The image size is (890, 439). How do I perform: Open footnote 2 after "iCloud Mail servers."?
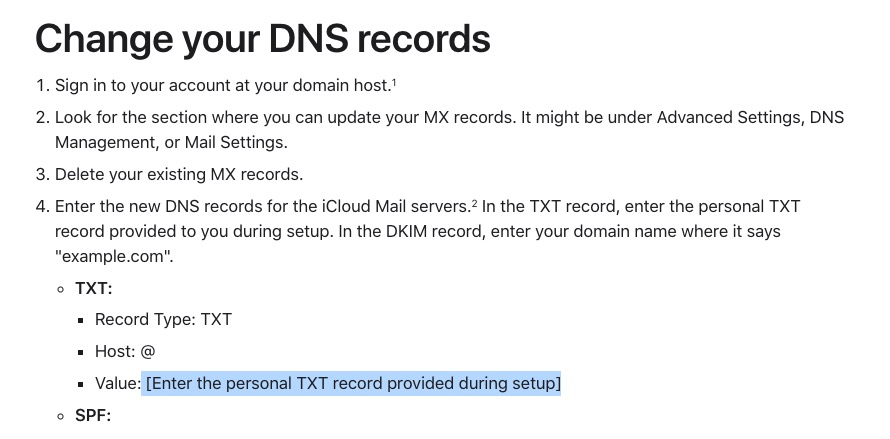pos(474,203)
